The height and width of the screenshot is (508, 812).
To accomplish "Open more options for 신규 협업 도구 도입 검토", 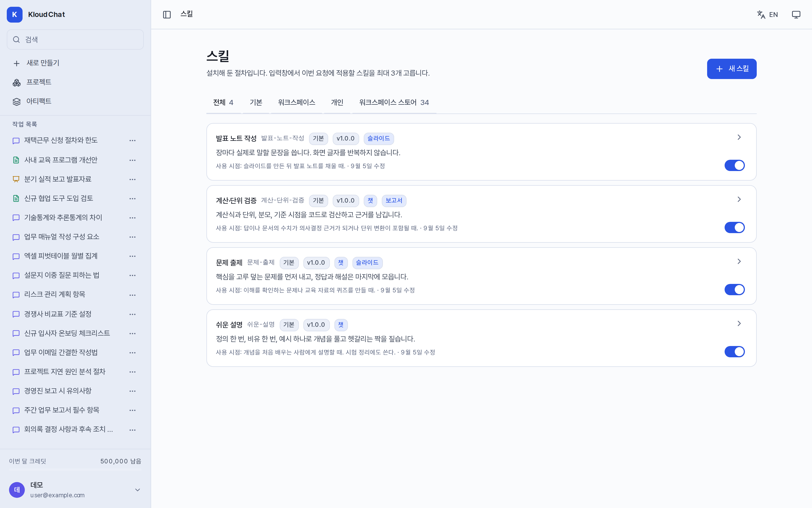I will pos(133,199).
